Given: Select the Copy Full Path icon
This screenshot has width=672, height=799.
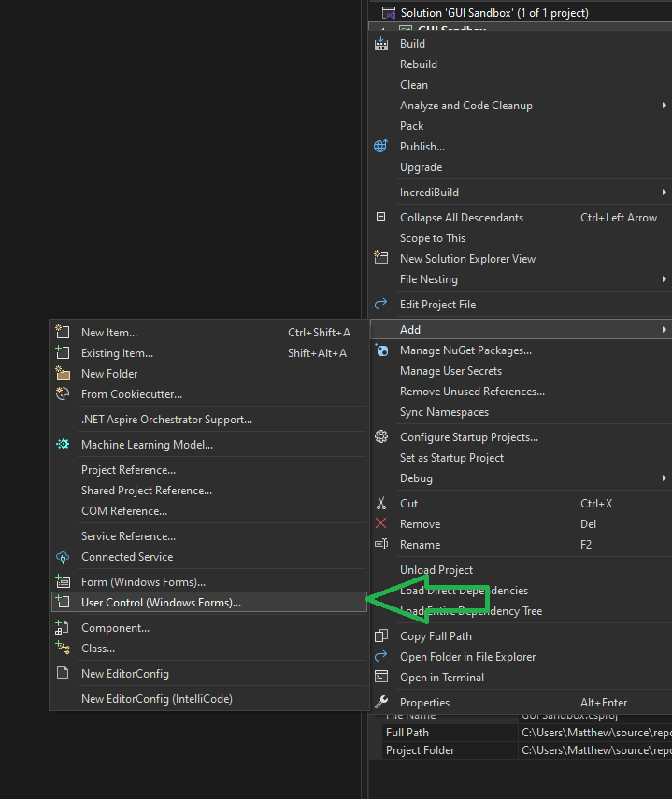Looking at the screenshot, I should [381, 635].
